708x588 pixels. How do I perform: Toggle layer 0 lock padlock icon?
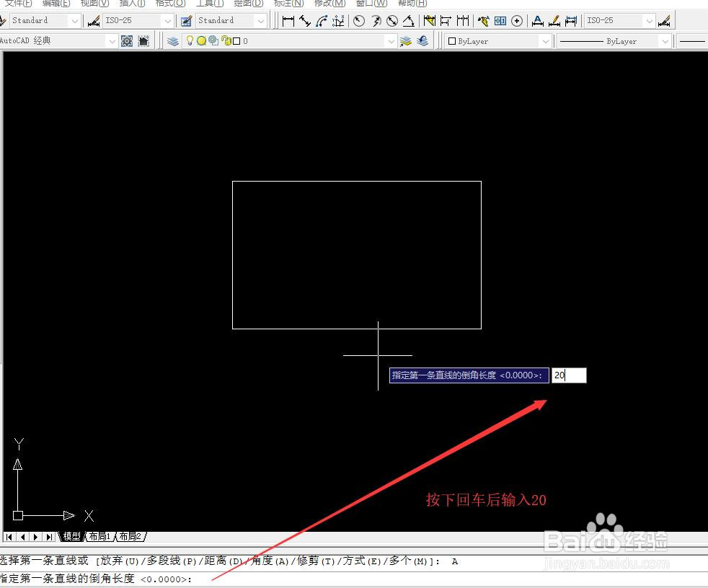click(x=226, y=41)
